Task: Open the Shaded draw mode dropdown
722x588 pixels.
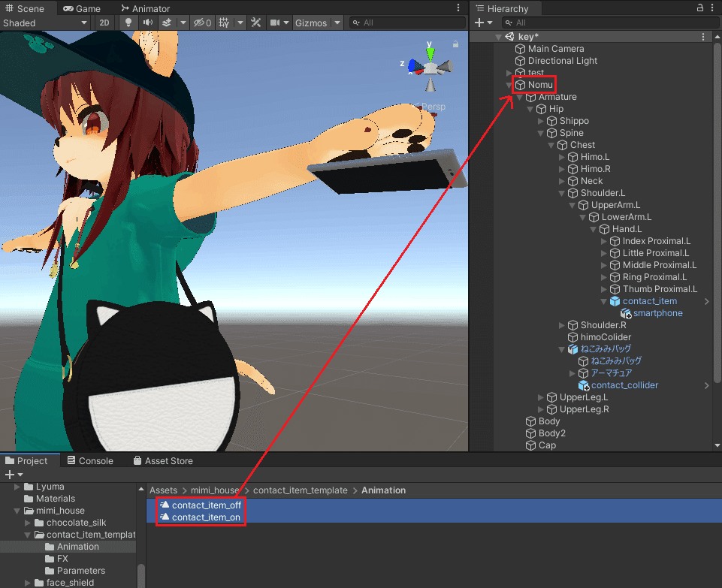Action: point(45,23)
